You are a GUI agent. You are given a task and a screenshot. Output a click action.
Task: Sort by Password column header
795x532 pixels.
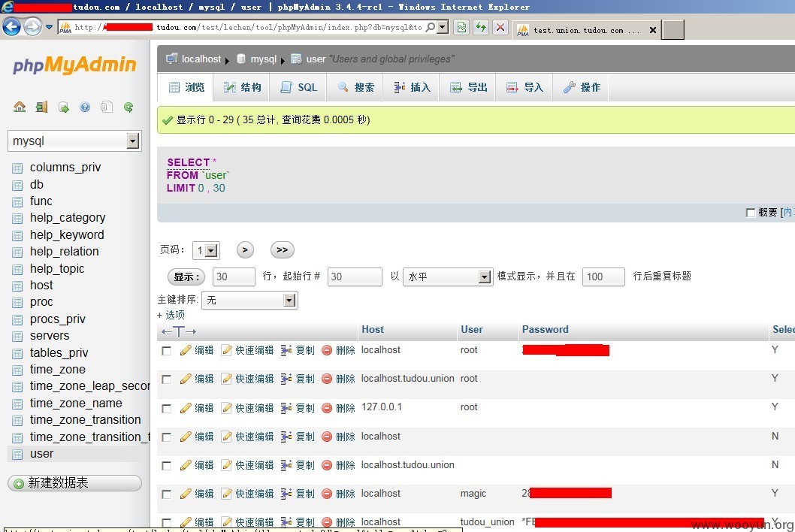tap(545, 329)
